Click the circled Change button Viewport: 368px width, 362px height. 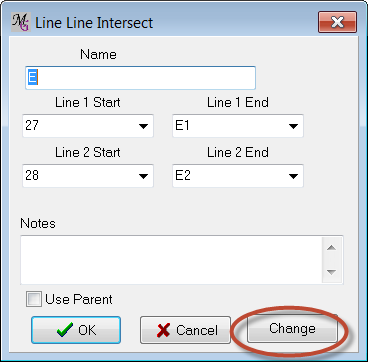(292, 328)
